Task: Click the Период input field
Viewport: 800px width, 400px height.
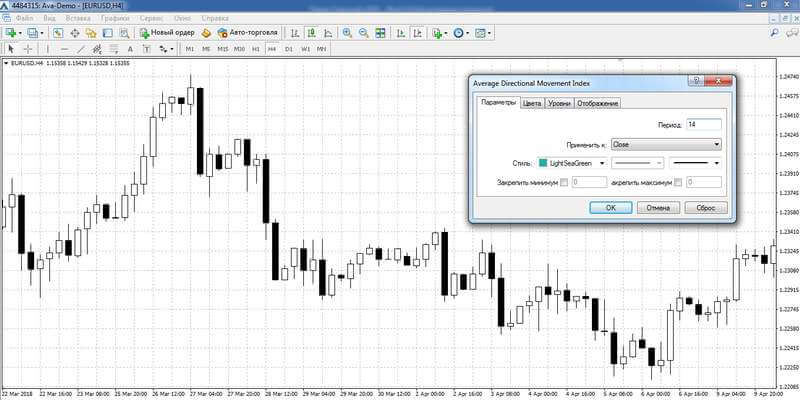Action: (704, 124)
